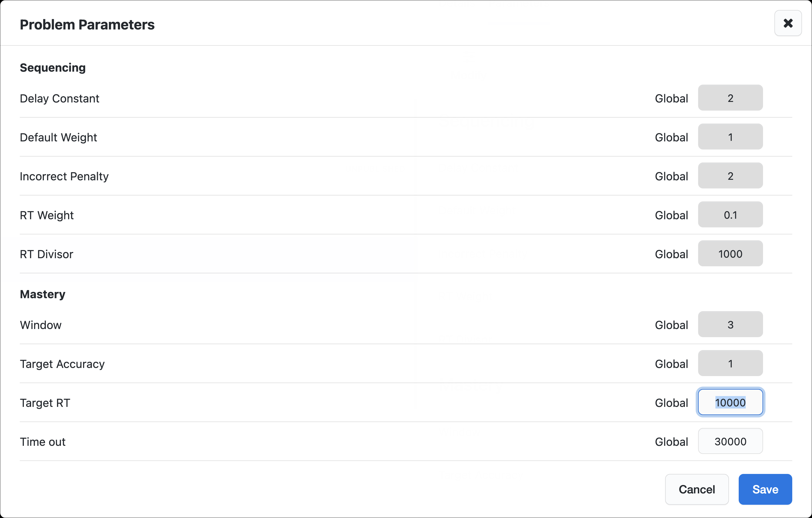The height and width of the screenshot is (518, 812).
Task: Click the Cancel button
Action: click(x=696, y=489)
